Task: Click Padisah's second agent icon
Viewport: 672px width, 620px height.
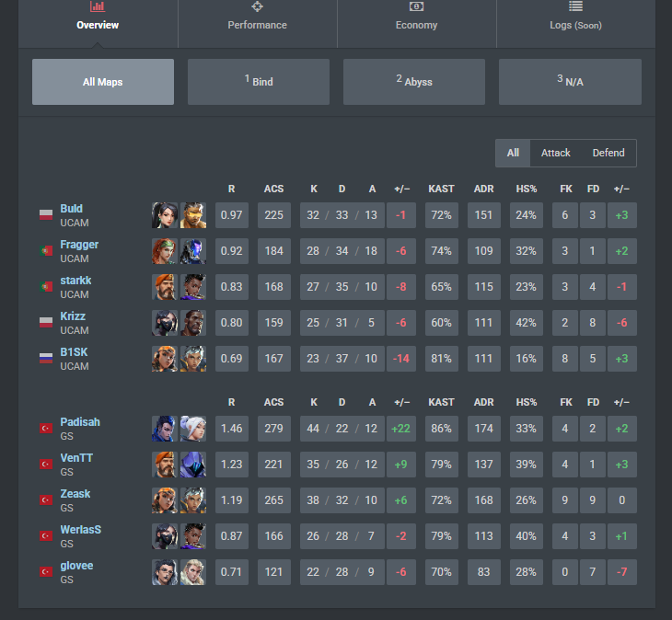Action: click(x=193, y=429)
